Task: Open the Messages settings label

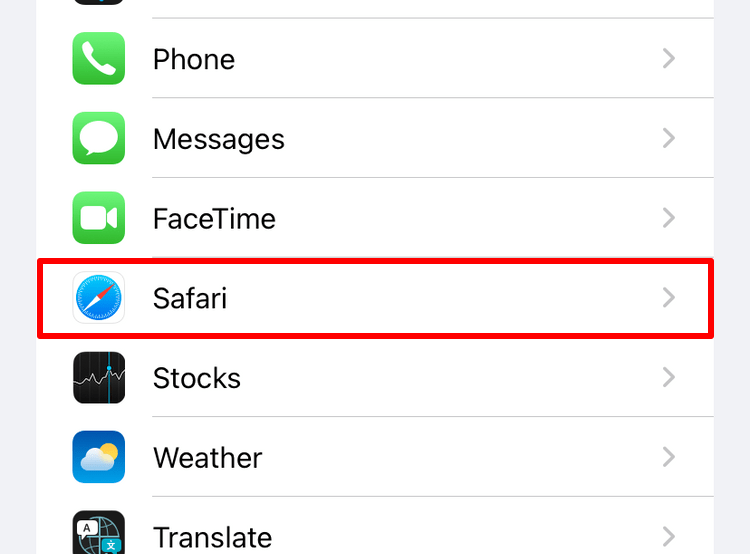Action: (x=219, y=139)
